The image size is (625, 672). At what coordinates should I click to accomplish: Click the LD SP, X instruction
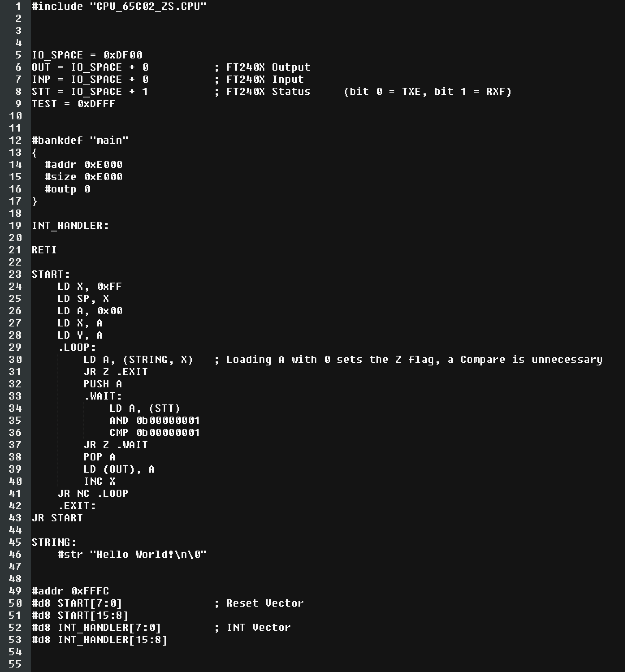83,299
